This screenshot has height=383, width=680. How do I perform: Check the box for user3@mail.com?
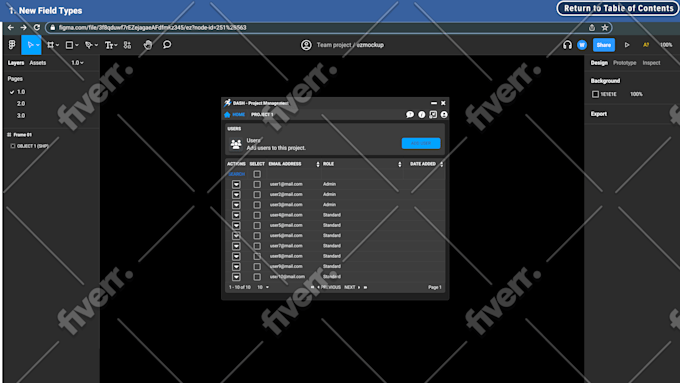(x=257, y=205)
